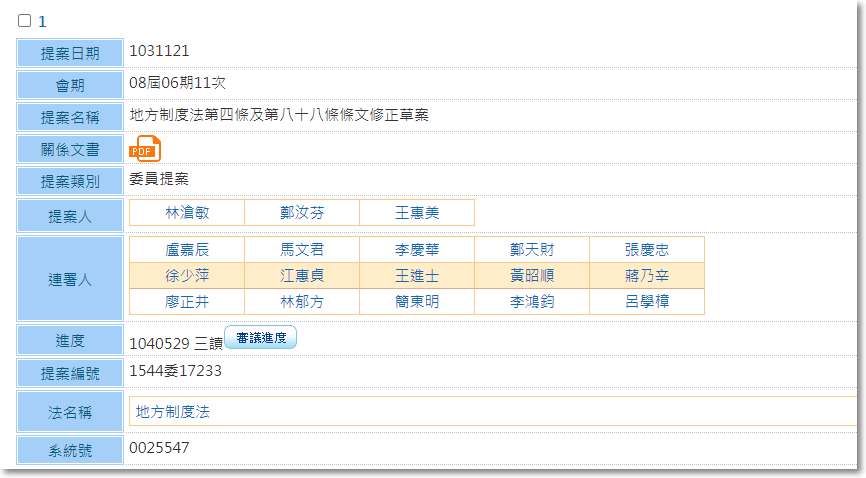This screenshot has height=478, width=866.
Task: Click cosigner 蔣乃辛's name
Action: [x=647, y=276]
